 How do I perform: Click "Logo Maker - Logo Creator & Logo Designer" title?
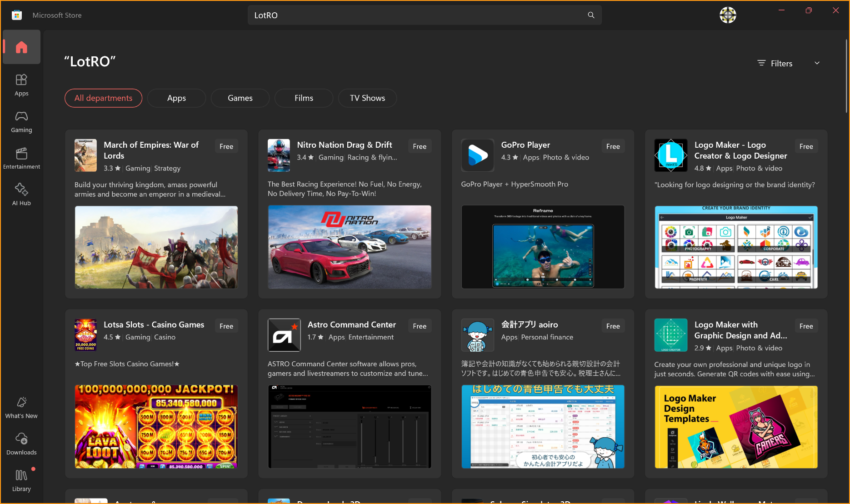pyautogui.click(x=740, y=150)
